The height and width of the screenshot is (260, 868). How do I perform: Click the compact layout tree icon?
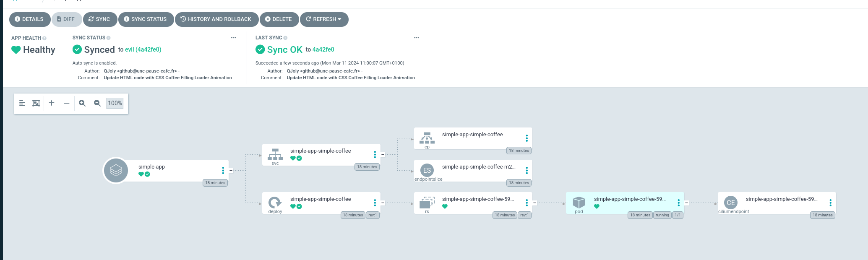coord(22,103)
